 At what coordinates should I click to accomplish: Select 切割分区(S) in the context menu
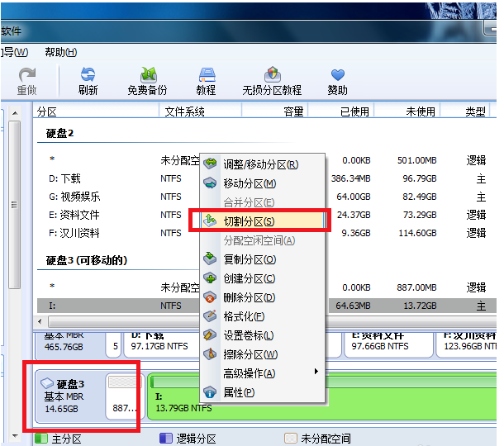coord(262,221)
